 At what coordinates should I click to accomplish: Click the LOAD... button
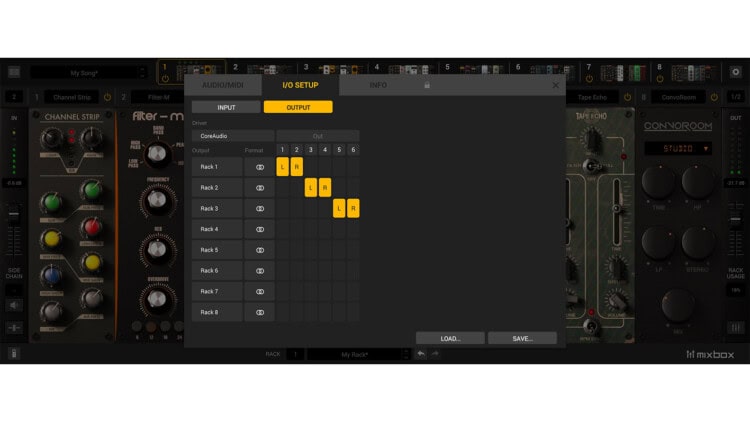450,338
